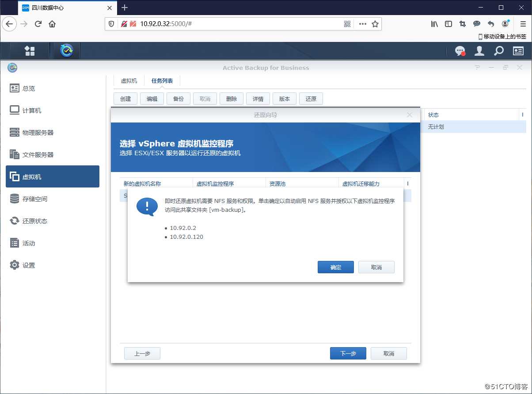
Task: Toggle Firefox sidebar view
Action: click(x=448, y=24)
